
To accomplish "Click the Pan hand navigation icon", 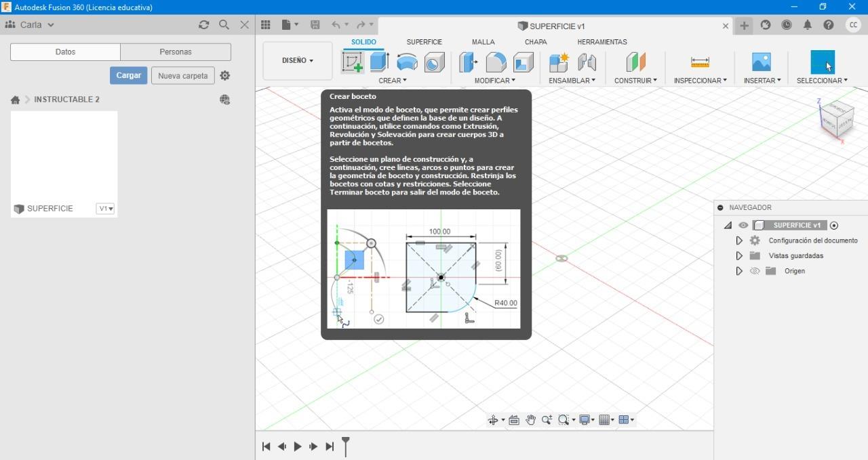I will tap(530, 420).
